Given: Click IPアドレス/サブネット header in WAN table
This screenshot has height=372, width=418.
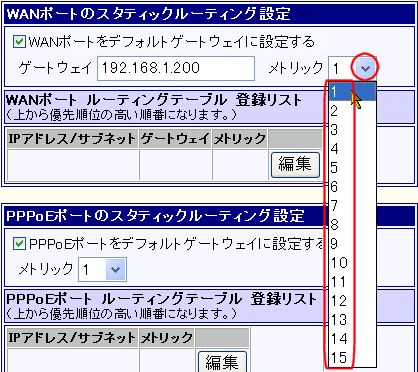Looking at the screenshot, I should (x=72, y=139).
